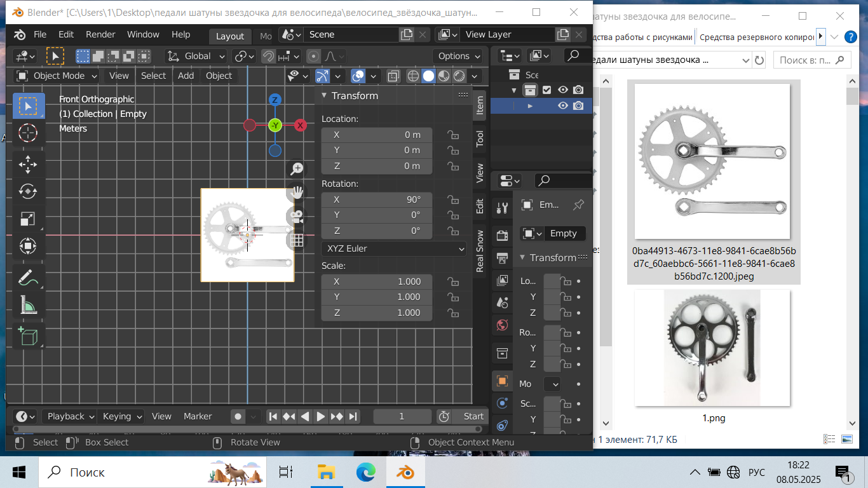Hide the selected object in the outliner
This screenshot has width=868, height=488.
pos(562,106)
